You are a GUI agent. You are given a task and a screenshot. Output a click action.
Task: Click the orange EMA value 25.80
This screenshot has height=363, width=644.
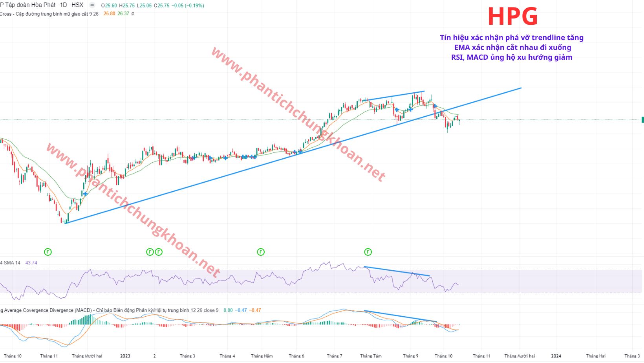(109, 14)
